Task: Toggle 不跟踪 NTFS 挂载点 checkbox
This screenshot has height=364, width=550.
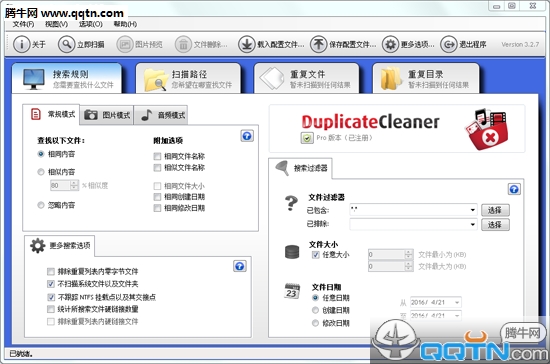Action: [51, 297]
